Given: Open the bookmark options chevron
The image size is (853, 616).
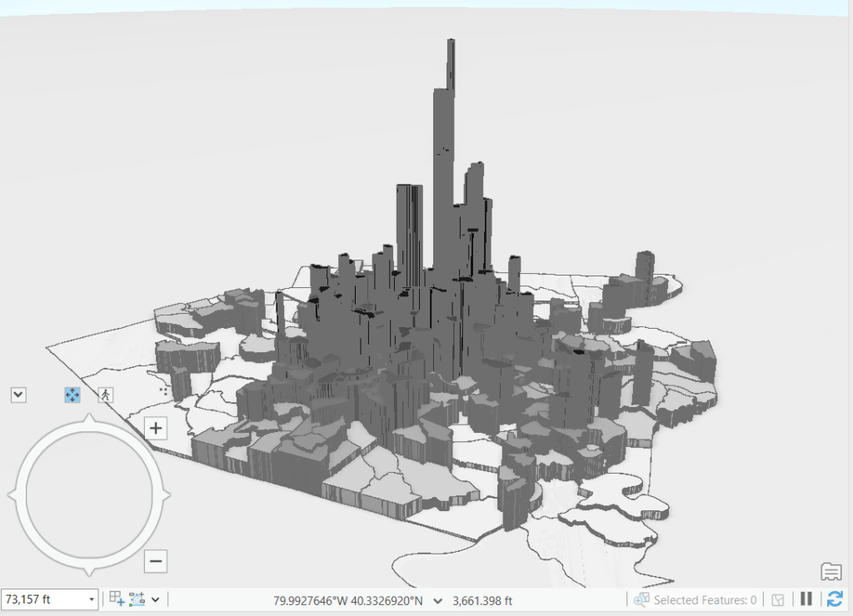Looking at the screenshot, I should click(x=155, y=599).
